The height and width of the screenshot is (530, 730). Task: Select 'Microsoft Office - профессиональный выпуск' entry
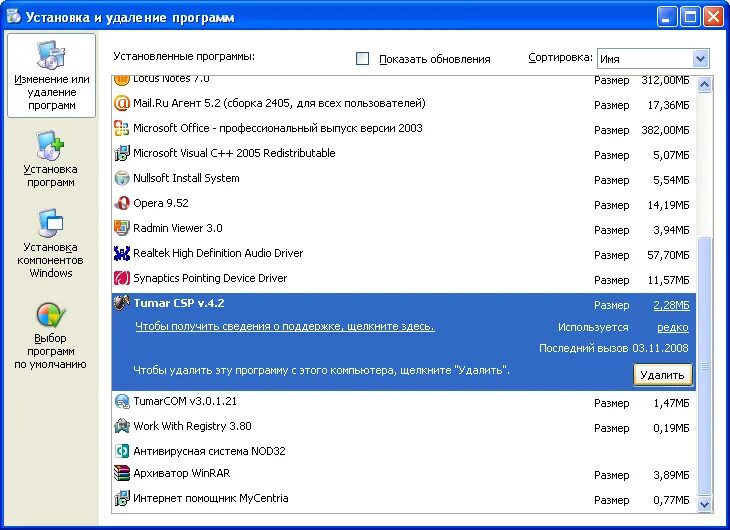click(x=404, y=129)
